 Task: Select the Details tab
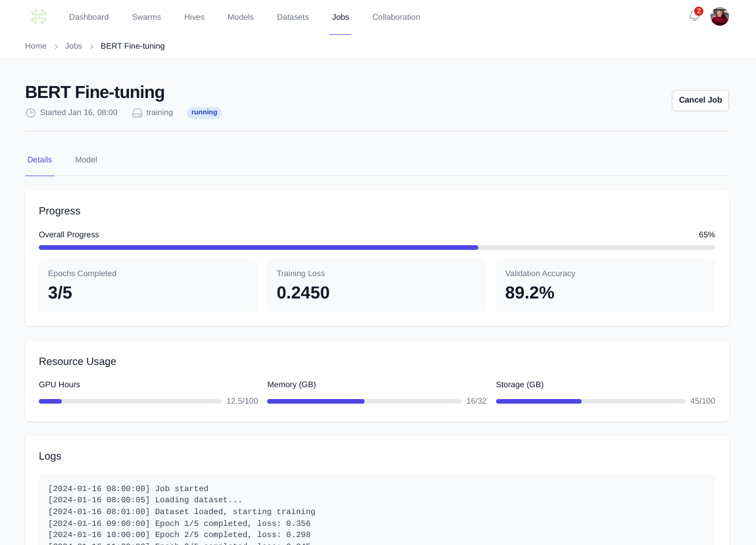(39, 160)
